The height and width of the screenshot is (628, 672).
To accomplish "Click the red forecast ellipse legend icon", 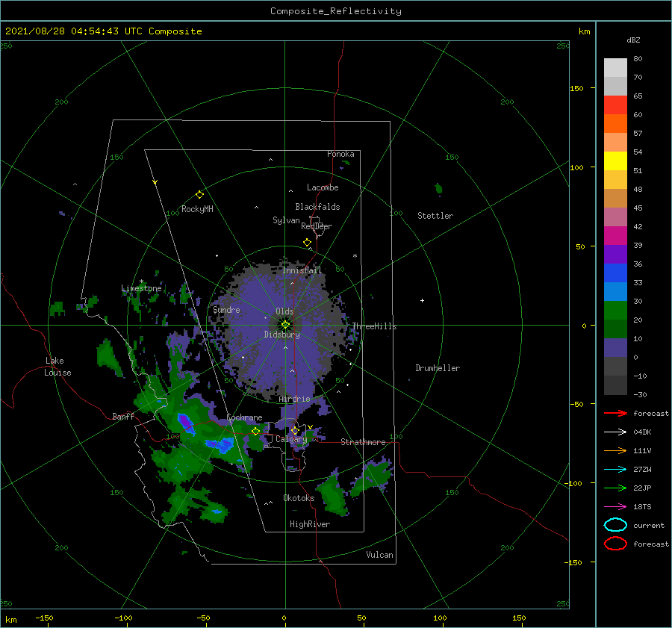I will coord(615,544).
